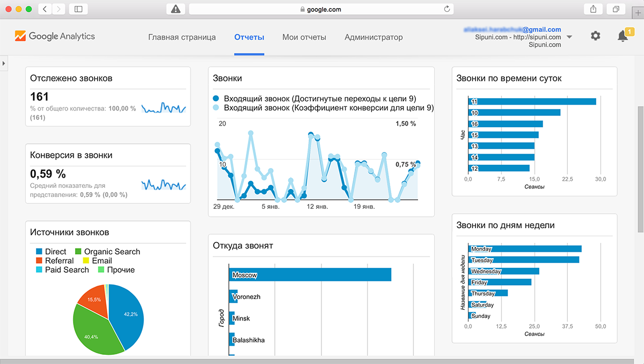Click the Thursday weekday bar

[x=488, y=293]
